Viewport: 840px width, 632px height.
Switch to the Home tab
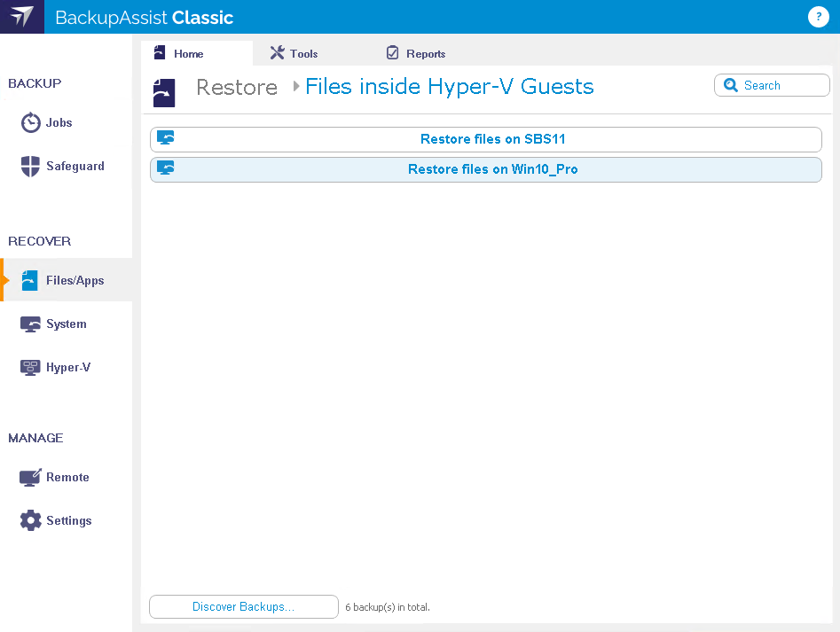(197, 53)
